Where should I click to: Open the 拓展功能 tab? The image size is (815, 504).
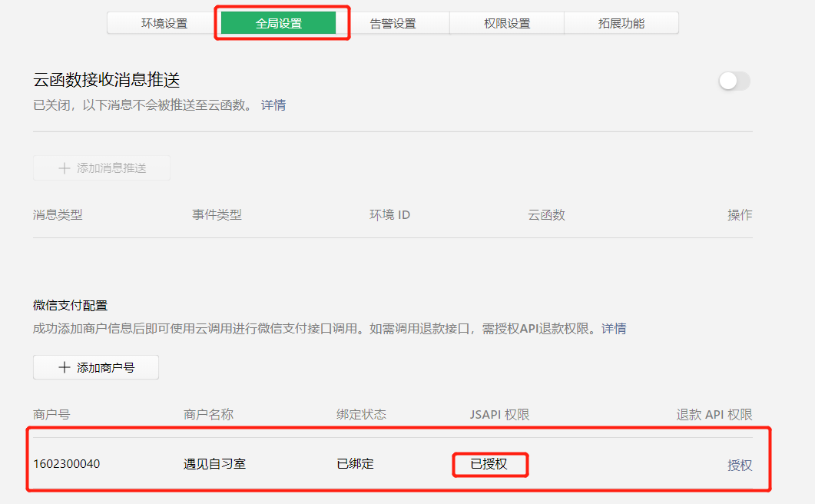click(x=621, y=23)
